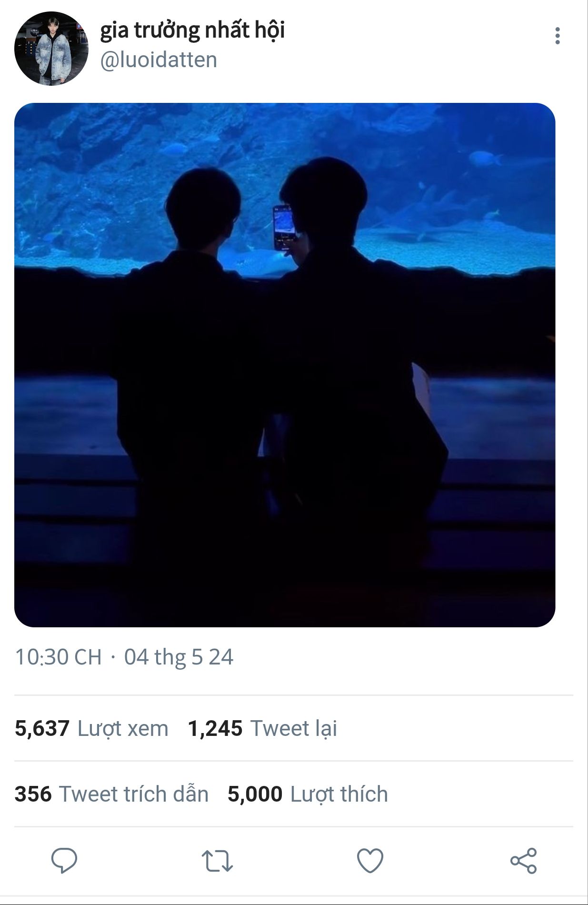Click the Tweet lại label
Image resolution: width=588 pixels, height=905 pixels.
[294, 728]
